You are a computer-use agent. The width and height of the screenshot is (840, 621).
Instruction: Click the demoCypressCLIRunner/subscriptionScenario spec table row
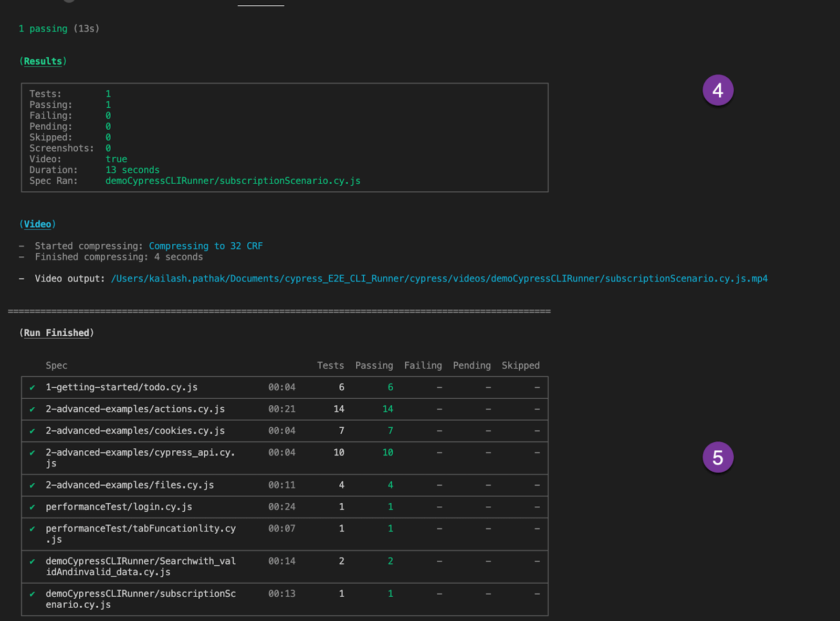tap(141, 599)
